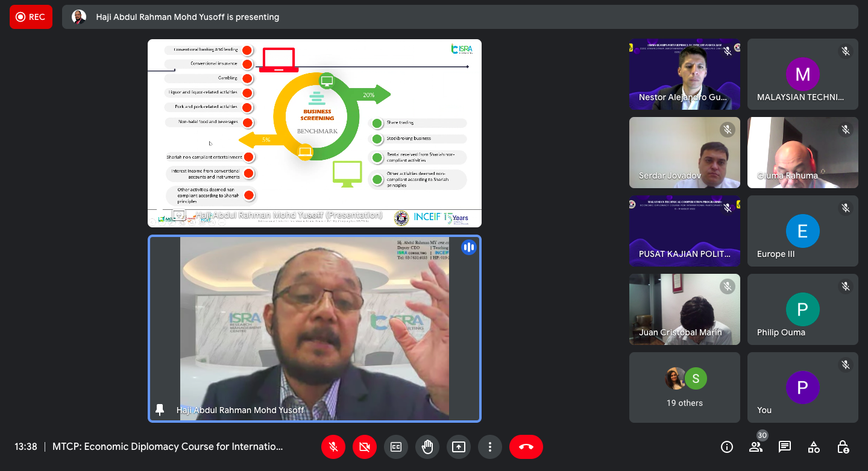This screenshot has width=868, height=471.
Task: Unpin Haji Abdul Rahman's video tile
Action: 160,410
